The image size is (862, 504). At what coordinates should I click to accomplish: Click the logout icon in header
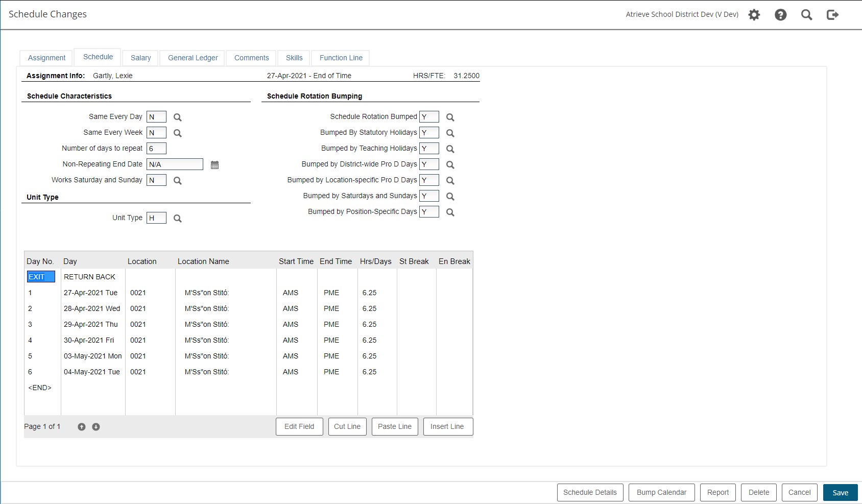(832, 15)
